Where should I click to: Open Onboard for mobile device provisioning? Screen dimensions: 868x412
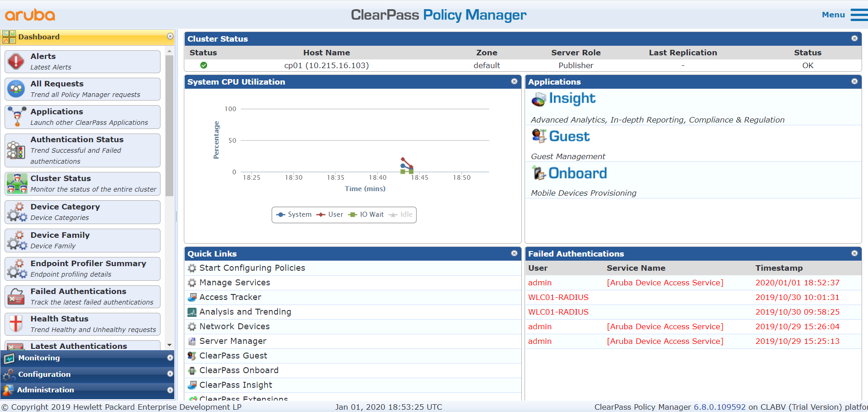(538, 173)
